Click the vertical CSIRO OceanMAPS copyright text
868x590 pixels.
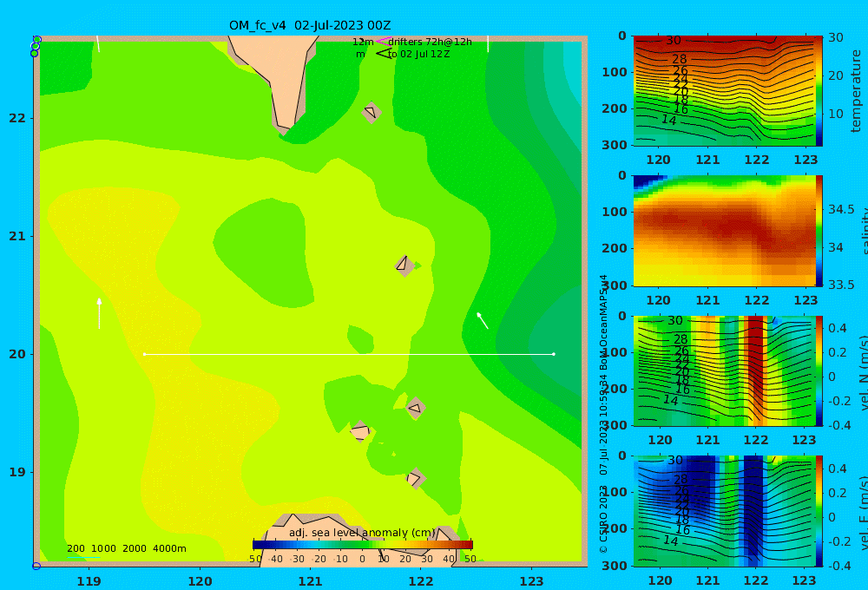[603, 414]
